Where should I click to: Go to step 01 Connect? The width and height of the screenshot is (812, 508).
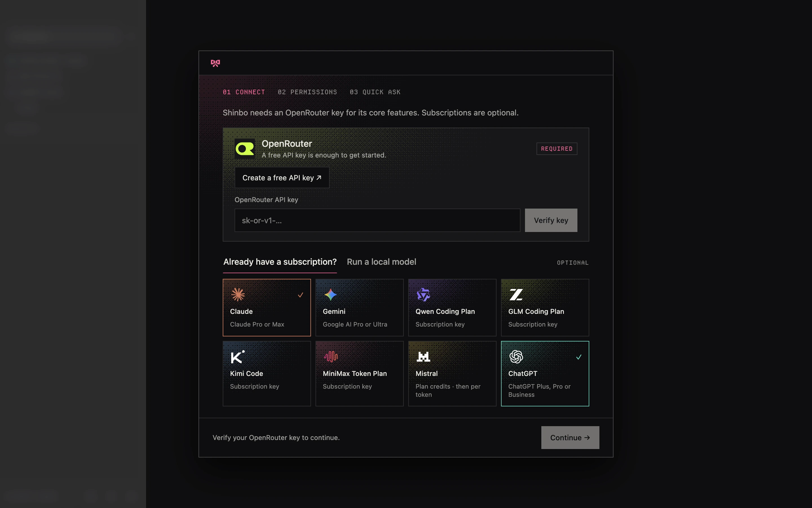[x=244, y=92]
